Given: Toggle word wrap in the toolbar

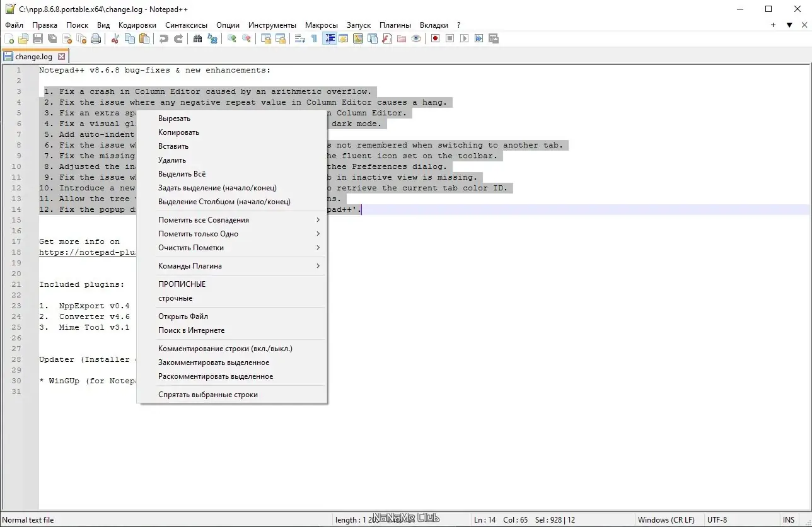Looking at the screenshot, I should point(300,38).
